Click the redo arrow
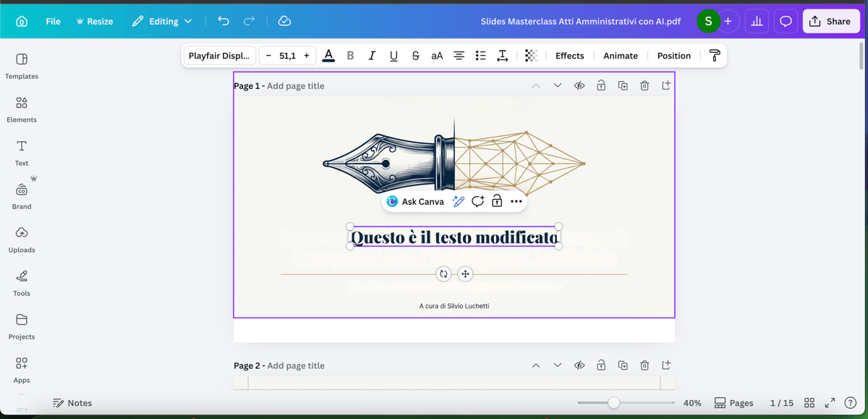The image size is (868, 419). [x=249, y=21]
